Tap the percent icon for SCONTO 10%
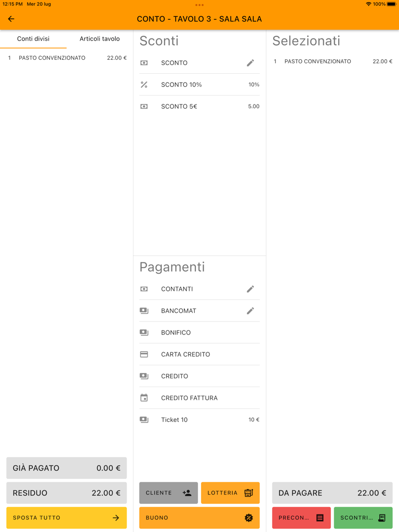Image resolution: width=399 pixels, height=532 pixels. [144, 85]
